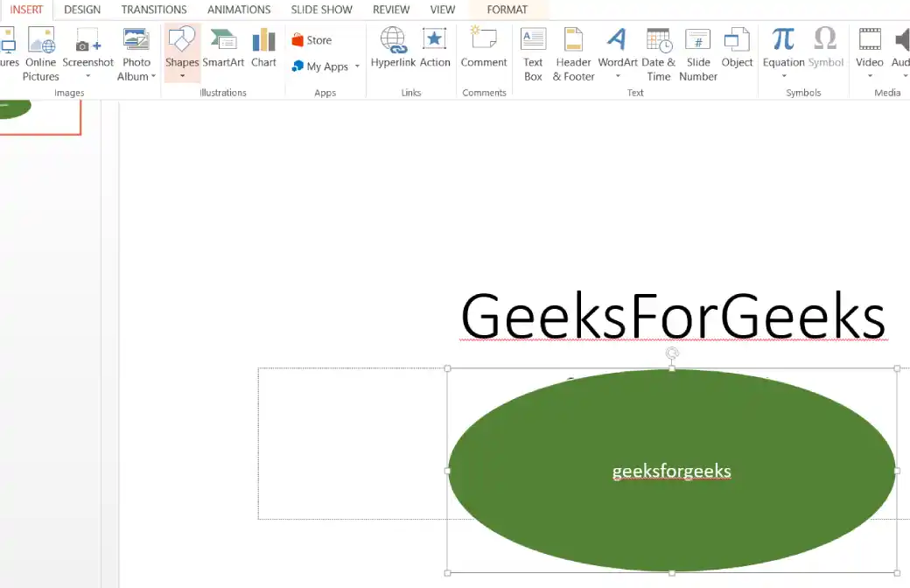Expand the Screenshot dropdown arrow
This screenshot has width=910, height=588.
(88, 76)
